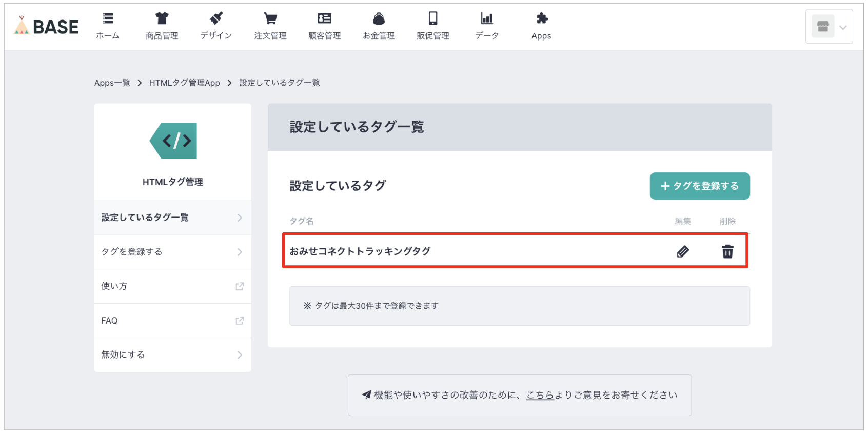
Task: Click the タグ名 column header
Action: coord(302,221)
